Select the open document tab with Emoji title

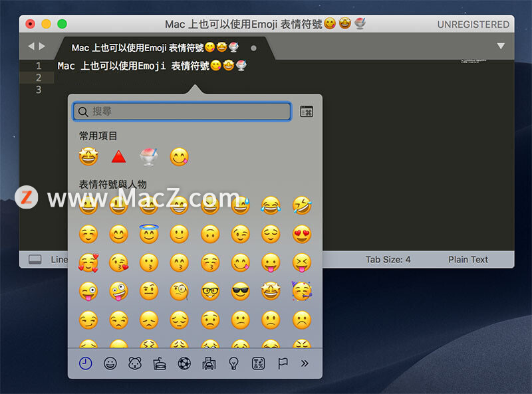153,47
